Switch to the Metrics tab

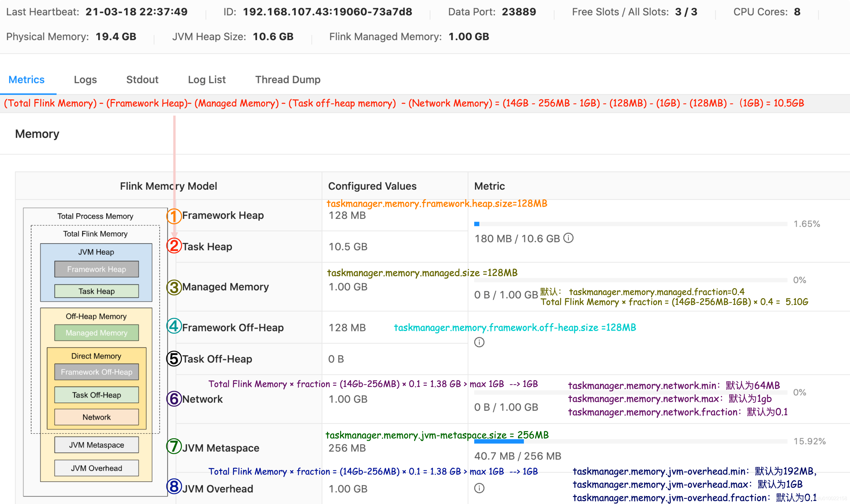pos(26,79)
